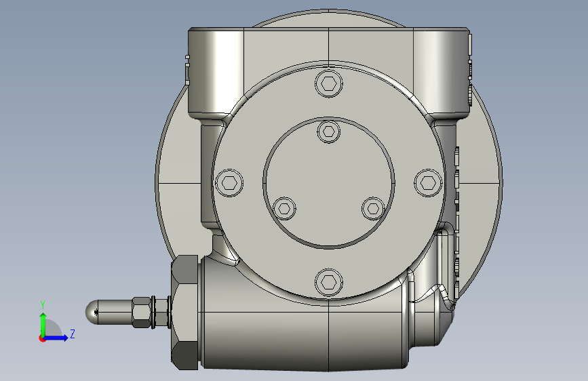Click the blue Z axis arrow of the triad
This screenshot has height=381, width=588.
coord(56,338)
